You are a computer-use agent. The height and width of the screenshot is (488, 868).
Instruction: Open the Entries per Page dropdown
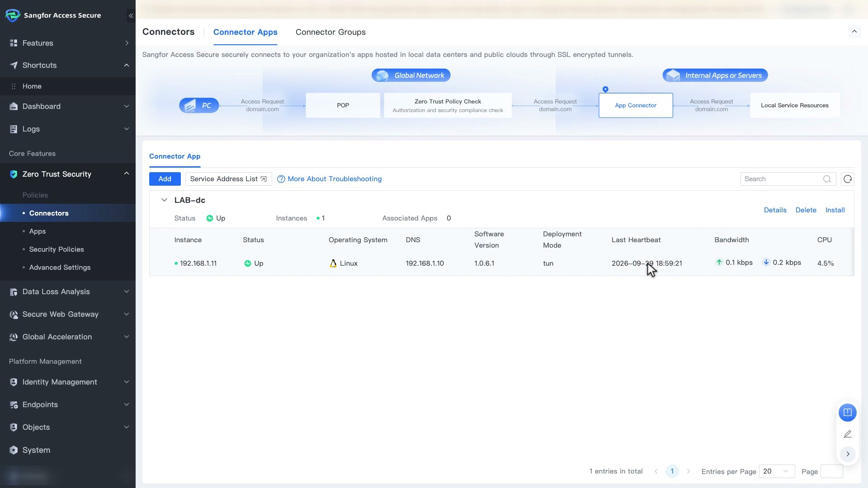tap(777, 471)
